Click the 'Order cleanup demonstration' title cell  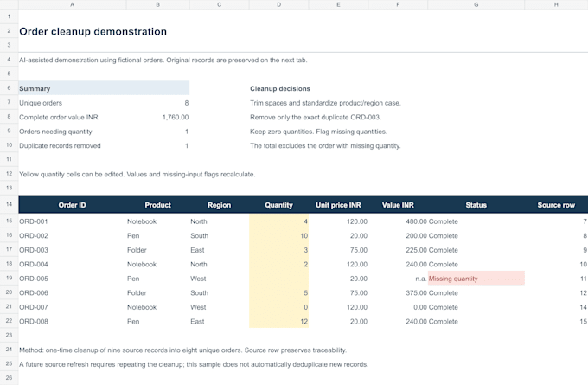point(93,31)
